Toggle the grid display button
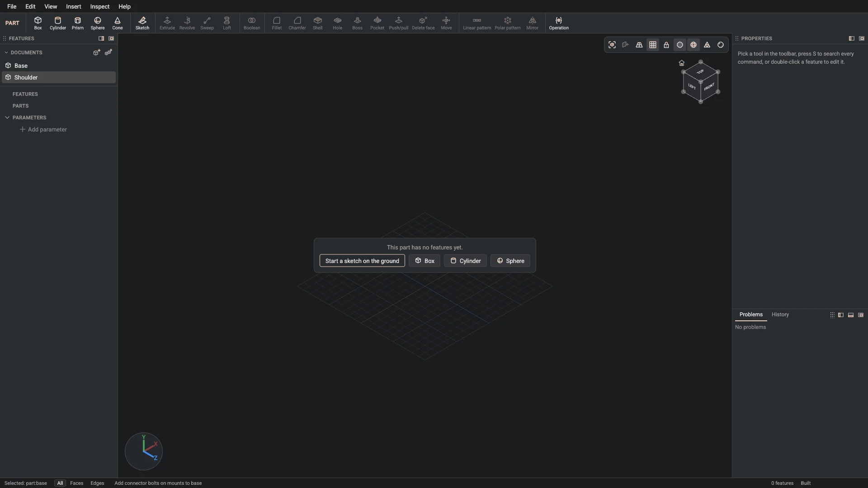This screenshot has height=488, width=868. click(x=653, y=45)
